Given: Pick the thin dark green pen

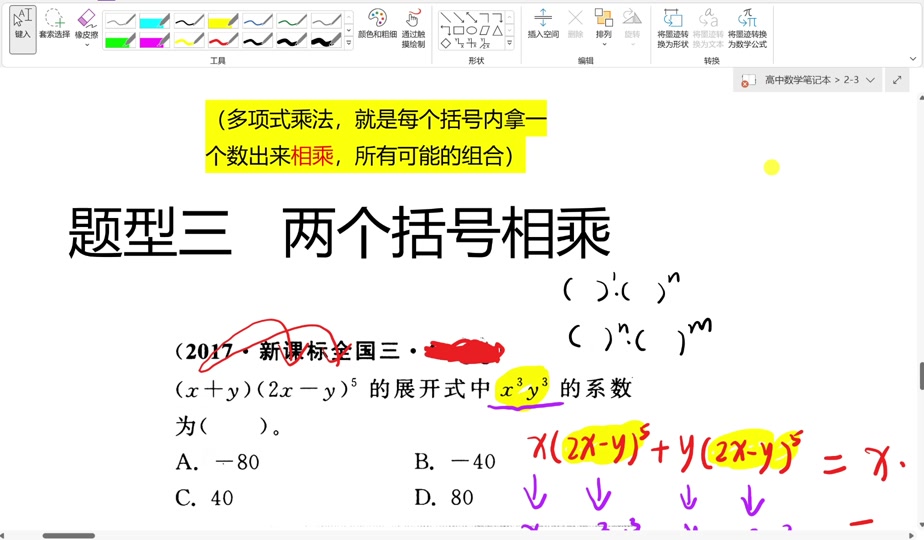Looking at the screenshot, I should tap(291, 22).
